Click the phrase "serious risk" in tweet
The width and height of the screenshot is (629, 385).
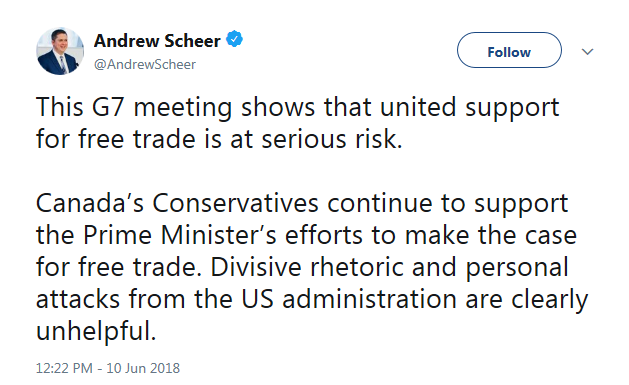(x=332, y=139)
